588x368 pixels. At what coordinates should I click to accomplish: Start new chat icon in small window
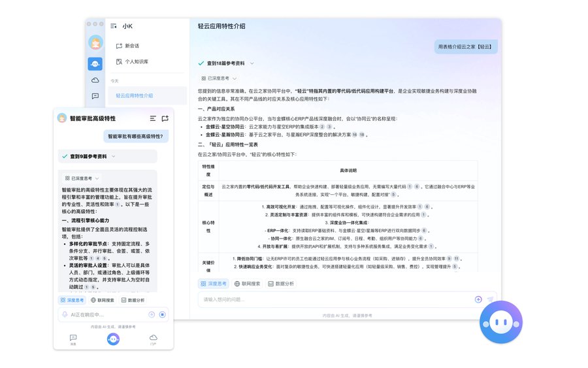pyautogui.click(x=165, y=118)
